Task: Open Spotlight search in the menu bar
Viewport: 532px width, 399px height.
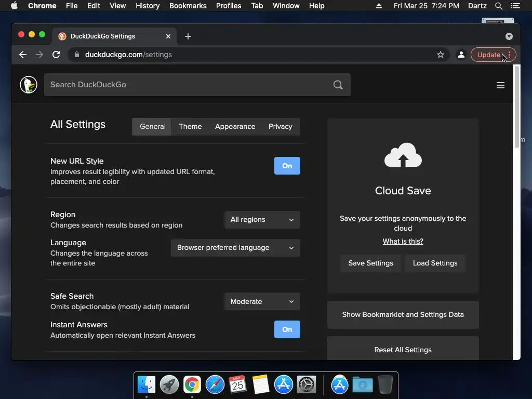Action: point(498,6)
